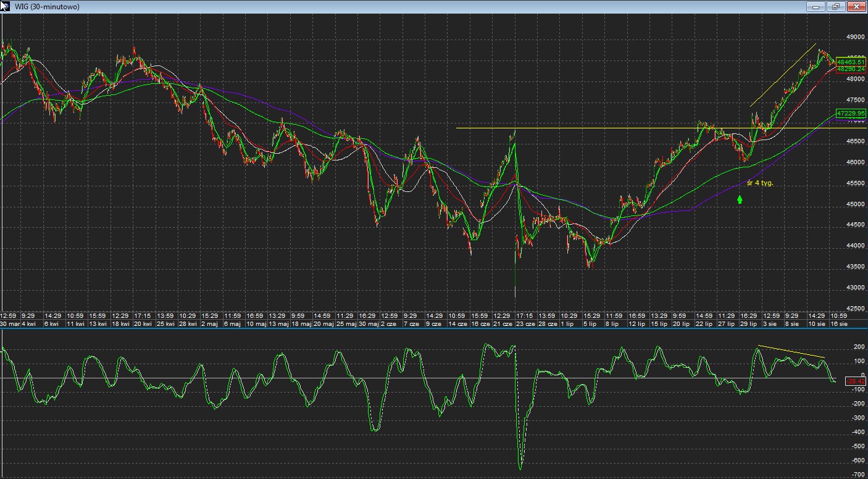Select the 'śr 4 tyg.' text annotation
The height and width of the screenshot is (479, 868).
759,183
